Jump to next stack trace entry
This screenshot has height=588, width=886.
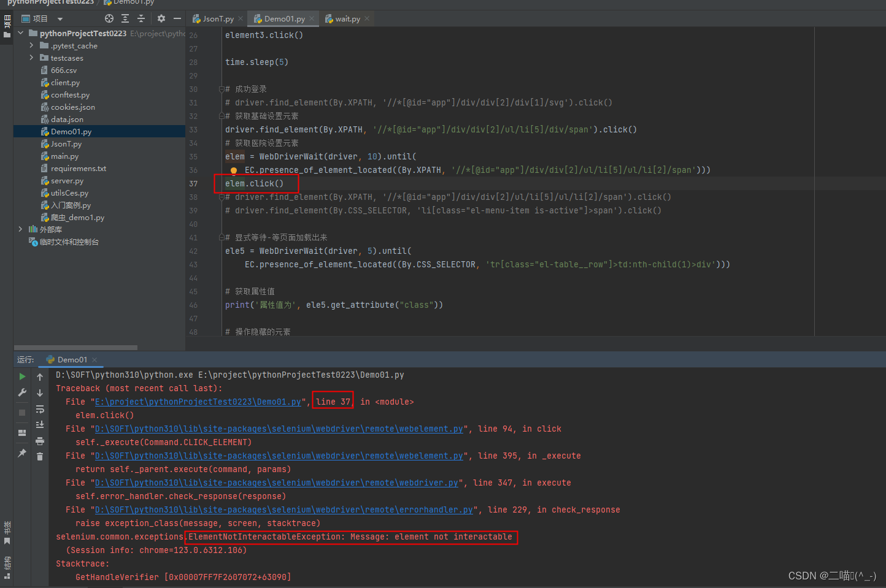click(40, 392)
